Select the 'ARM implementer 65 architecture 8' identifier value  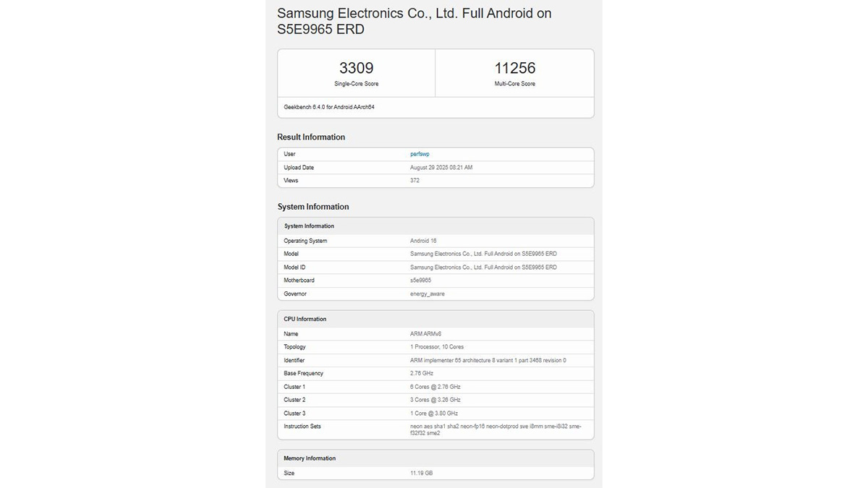(488, 360)
